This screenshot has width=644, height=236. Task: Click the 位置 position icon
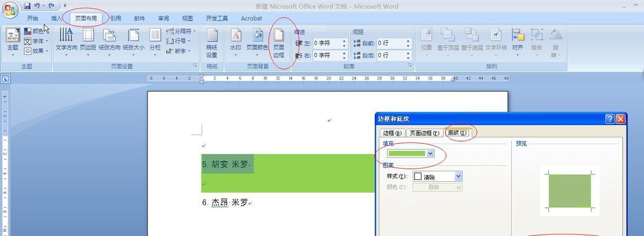tap(426, 34)
